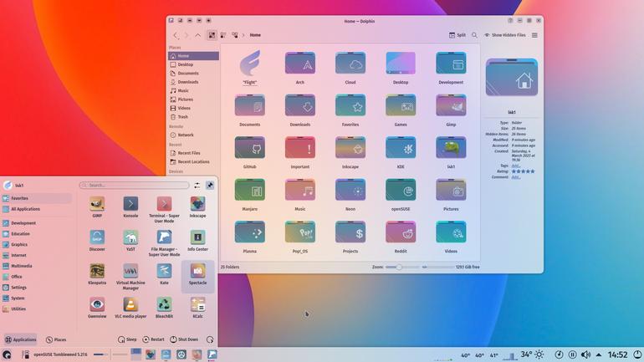Open the Dolphin hamburger menu

534,35
